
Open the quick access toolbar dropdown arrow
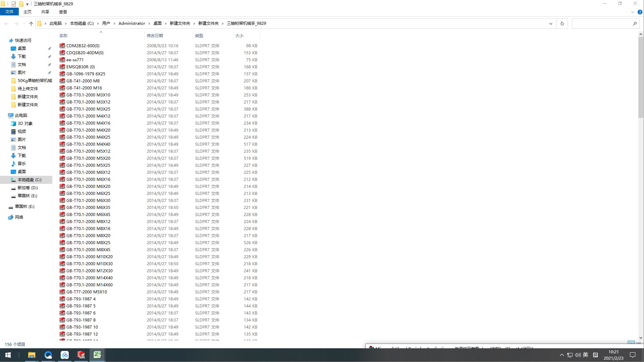[x=27, y=4]
